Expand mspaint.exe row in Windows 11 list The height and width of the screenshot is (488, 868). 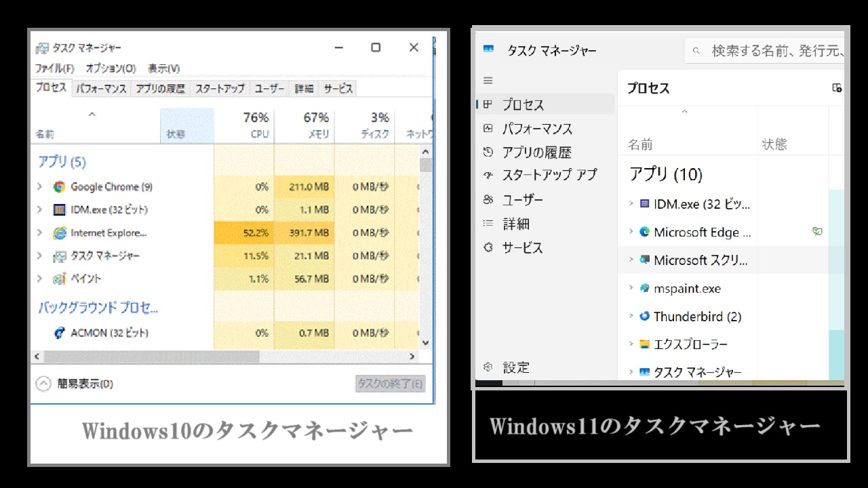pyautogui.click(x=631, y=288)
